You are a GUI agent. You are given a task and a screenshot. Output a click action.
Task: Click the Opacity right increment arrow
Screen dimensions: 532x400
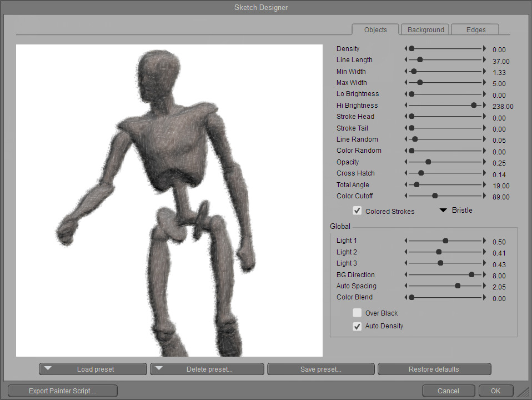point(484,162)
